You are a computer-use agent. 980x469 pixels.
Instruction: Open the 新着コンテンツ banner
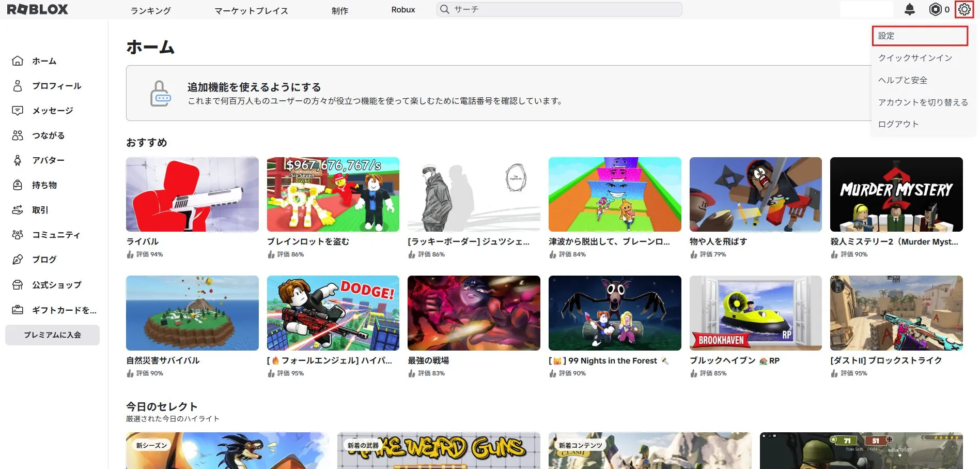click(x=650, y=450)
